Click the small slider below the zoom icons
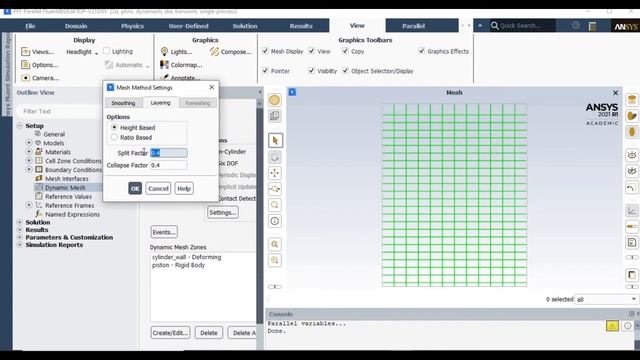 pyautogui.click(x=275, y=287)
